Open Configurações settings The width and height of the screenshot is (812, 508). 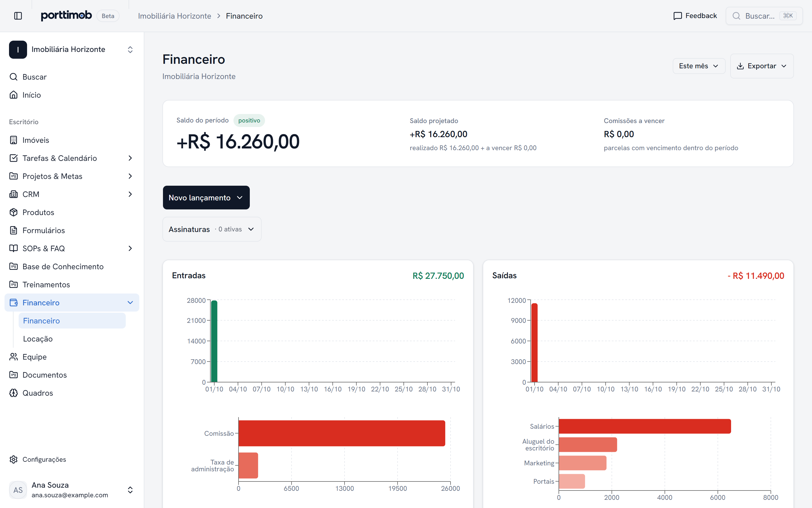(x=72, y=459)
